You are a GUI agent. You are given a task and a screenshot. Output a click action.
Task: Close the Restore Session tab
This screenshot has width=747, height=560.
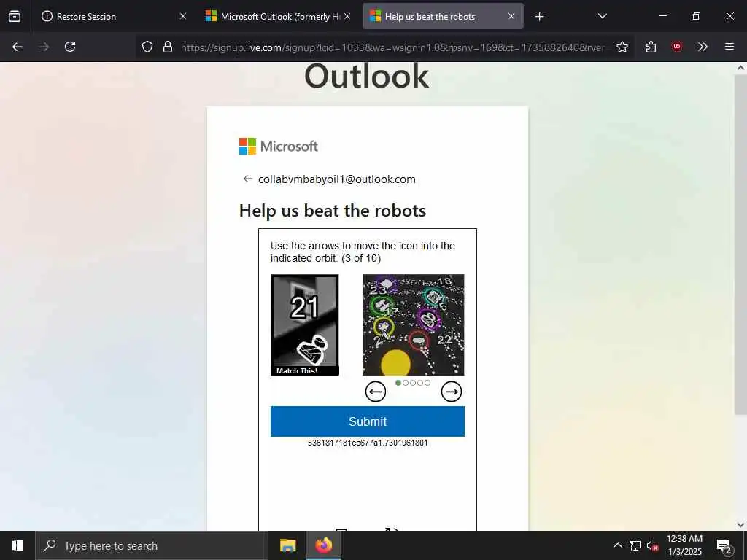click(183, 16)
